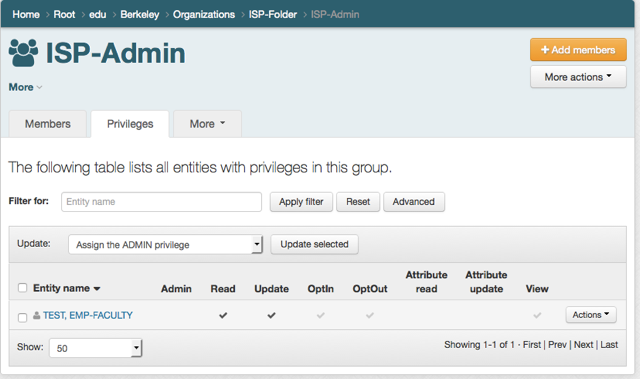640x379 pixels.
Task: Focus the Entity name filter field
Action: [x=161, y=202]
